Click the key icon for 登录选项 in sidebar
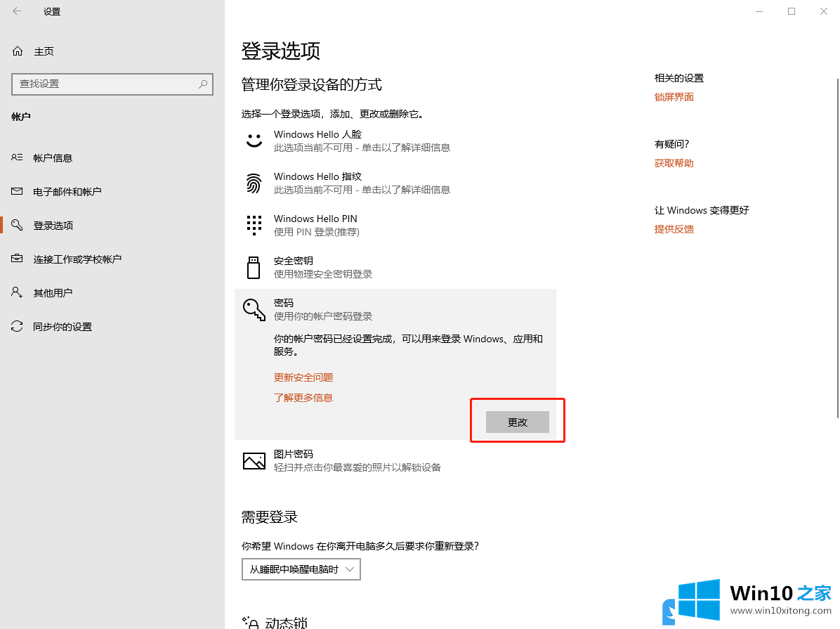Screen dimensions: 840x629 tap(17, 225)
